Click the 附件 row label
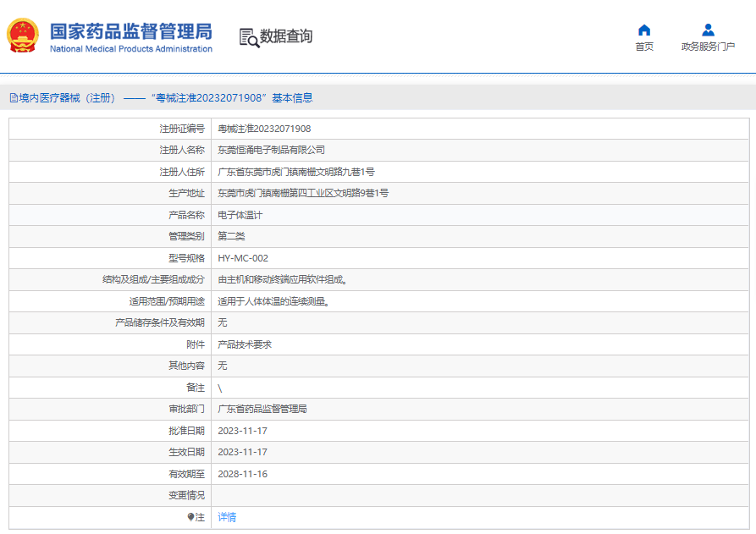This screenshot has width=756, height=534. [196, 344]
